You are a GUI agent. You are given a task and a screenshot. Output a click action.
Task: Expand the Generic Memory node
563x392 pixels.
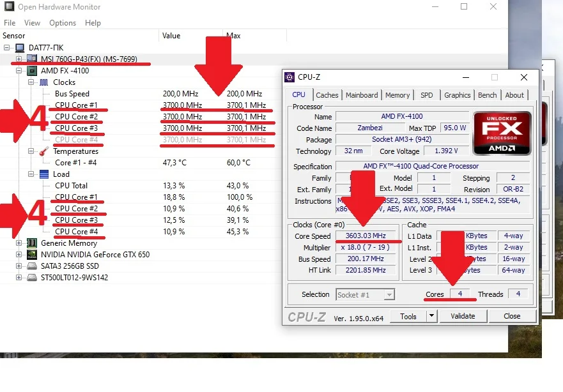point(19,243)
